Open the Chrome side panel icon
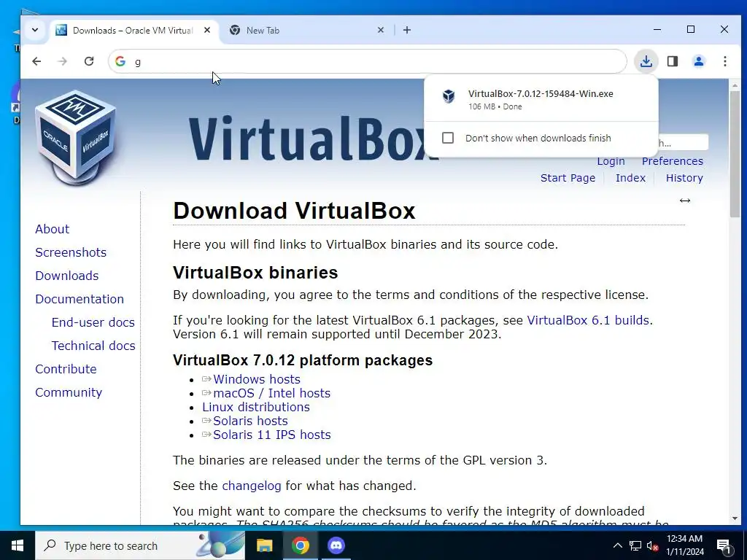 (x=672, y=61)
